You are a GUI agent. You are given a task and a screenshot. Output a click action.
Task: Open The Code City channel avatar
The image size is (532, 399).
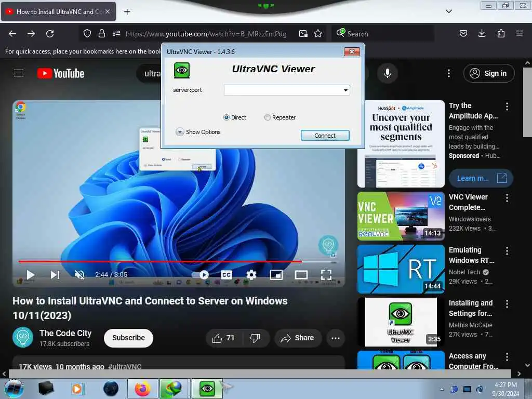(x=23, y=337)
